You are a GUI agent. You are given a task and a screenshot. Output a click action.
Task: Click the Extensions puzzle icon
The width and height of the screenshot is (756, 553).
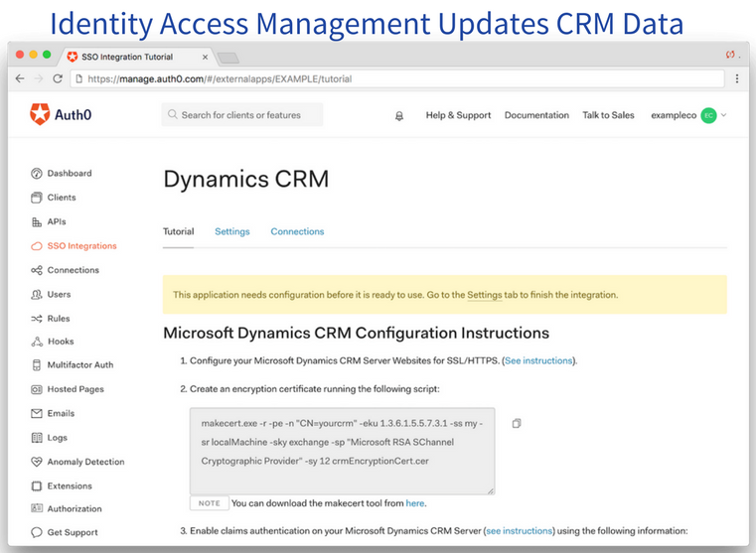coord(37,486)
